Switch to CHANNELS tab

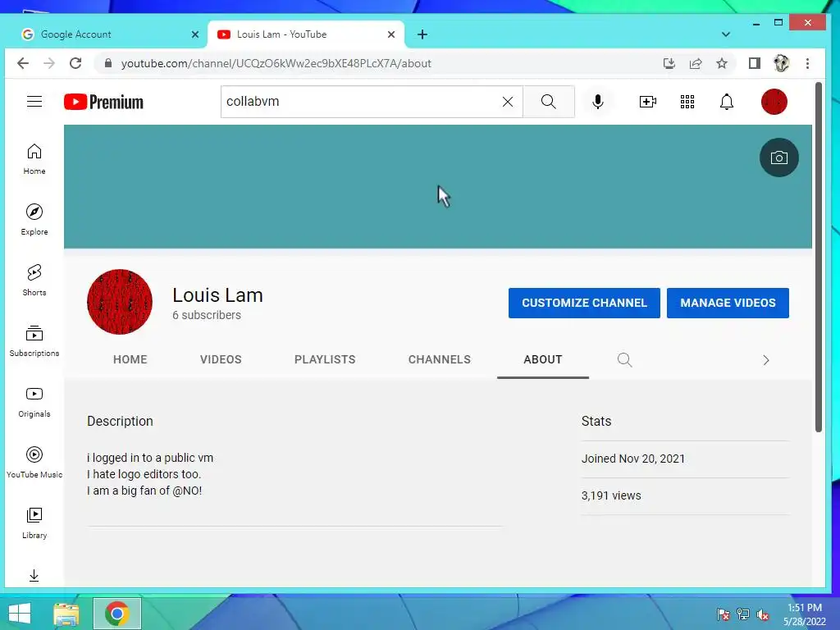(x=440, y=359)
